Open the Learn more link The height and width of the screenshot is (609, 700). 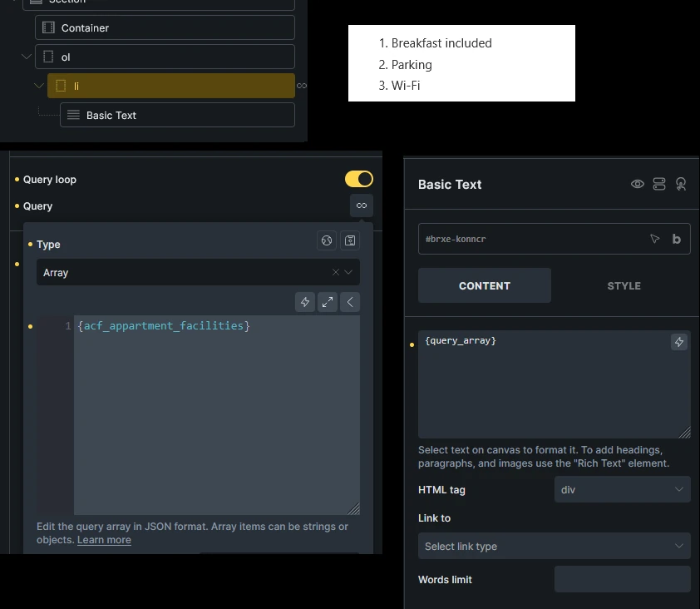(x=104, y=540)
